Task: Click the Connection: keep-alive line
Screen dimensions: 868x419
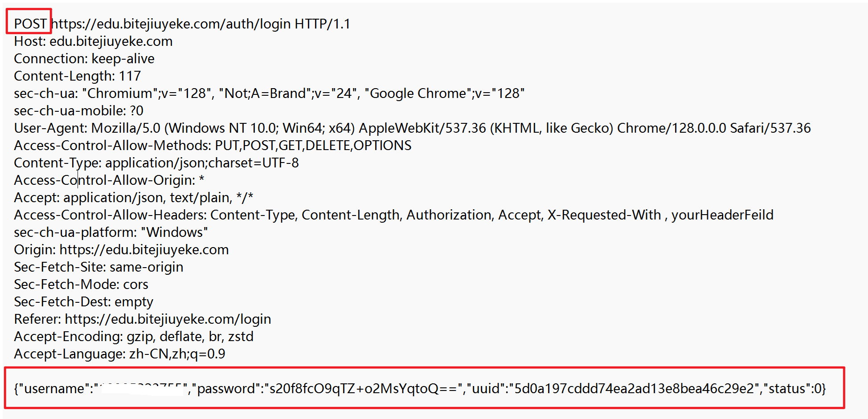Action: [x=84, y=59]
